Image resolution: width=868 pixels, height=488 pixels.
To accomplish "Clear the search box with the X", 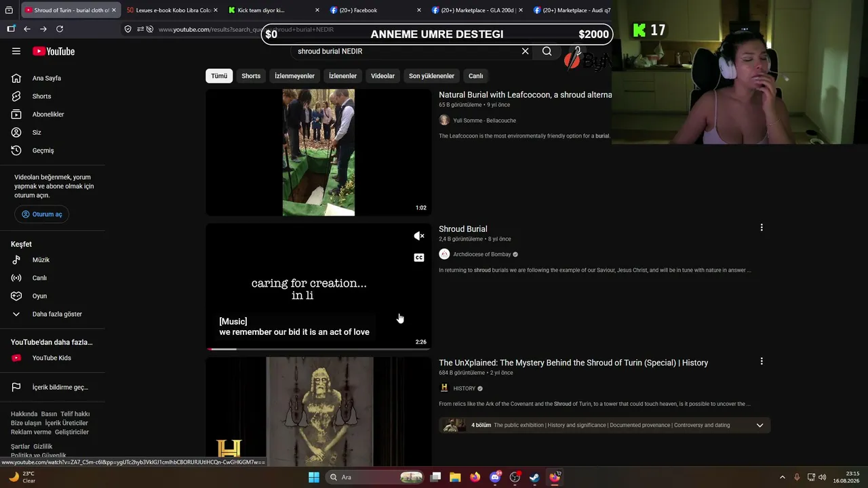I will pyautogui.click(x=525, y=51).
